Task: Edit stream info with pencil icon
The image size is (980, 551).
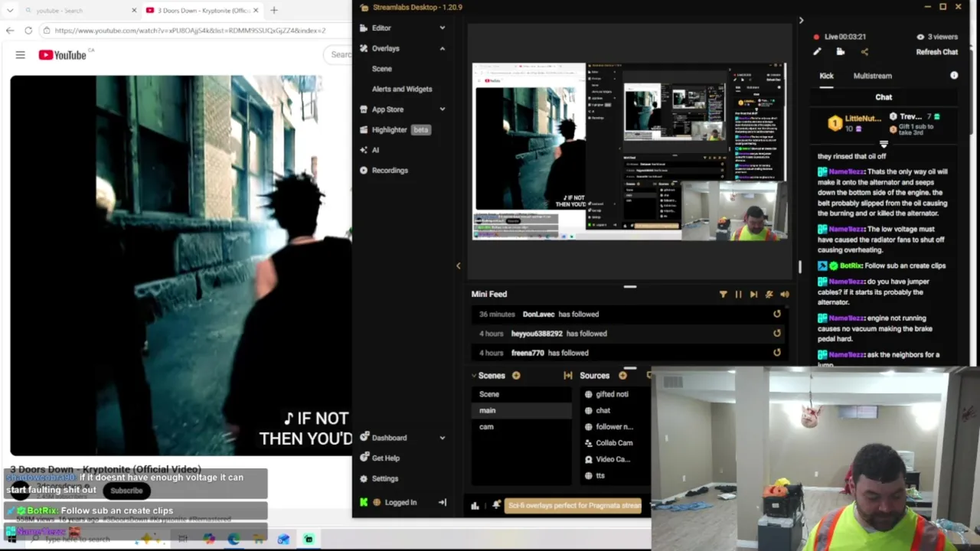Action: pos(817,52)
